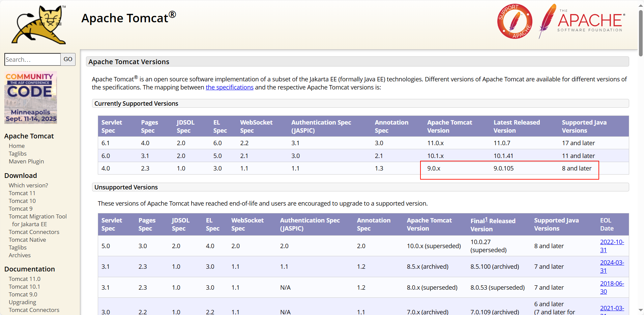Click the 11.0.7 latest released cell
Viewport: 644px width, 315px height.
coord(502,143)
